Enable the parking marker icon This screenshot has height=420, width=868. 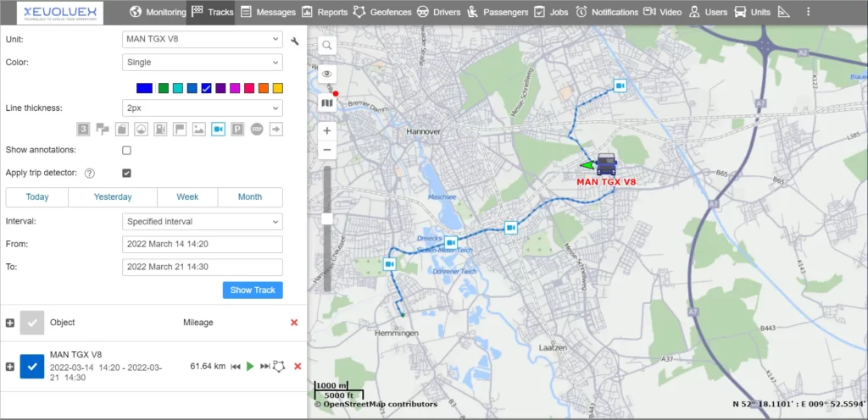(237, 129)
